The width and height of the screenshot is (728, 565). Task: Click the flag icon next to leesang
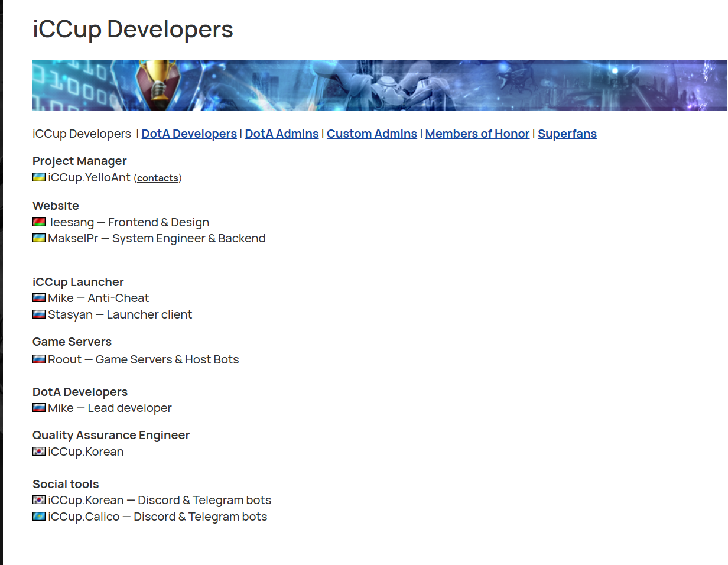pyautogui.click(x=39, y=222)
